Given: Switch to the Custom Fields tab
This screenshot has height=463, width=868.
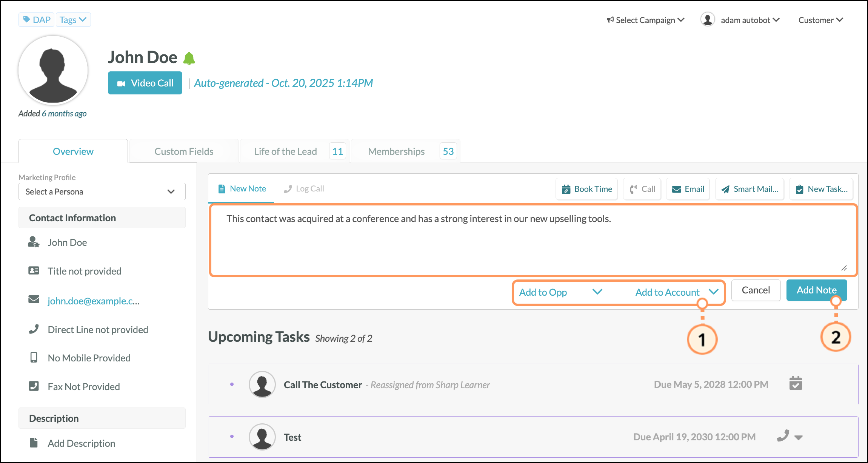Looking at the screenshot, I should pyautogui.click(x=184, y=151).
